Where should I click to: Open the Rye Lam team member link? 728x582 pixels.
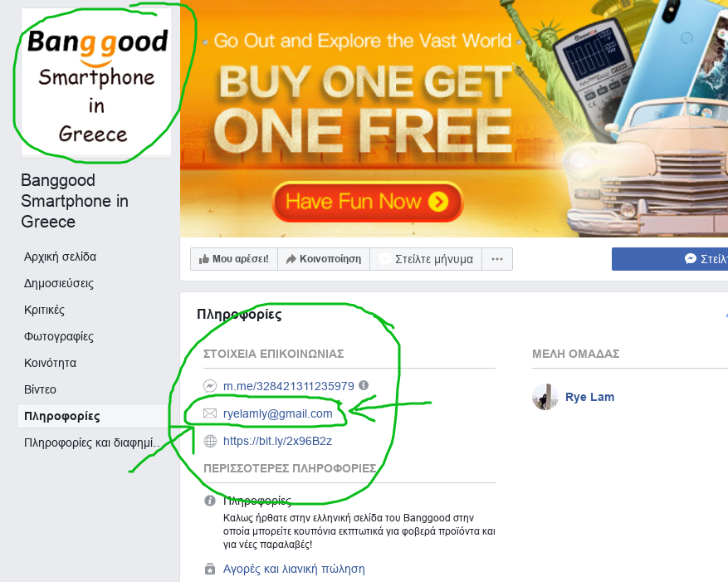pos(589,397)
